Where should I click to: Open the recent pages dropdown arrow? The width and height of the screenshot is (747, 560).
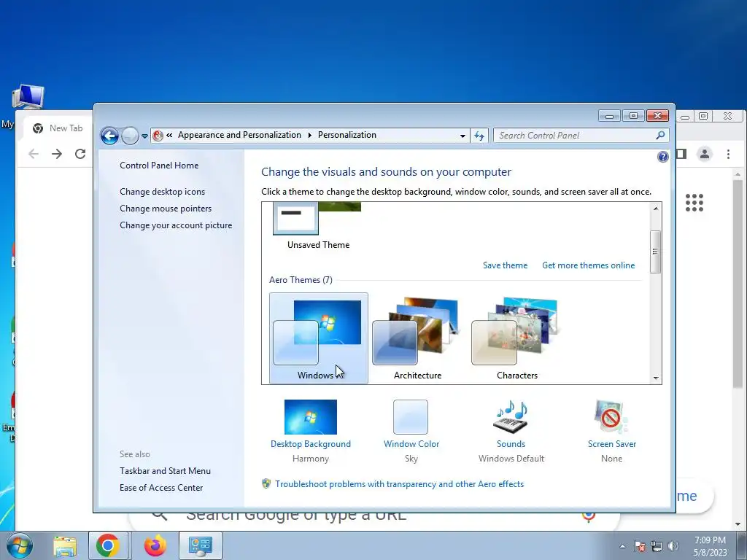click(x=144, y=136)
